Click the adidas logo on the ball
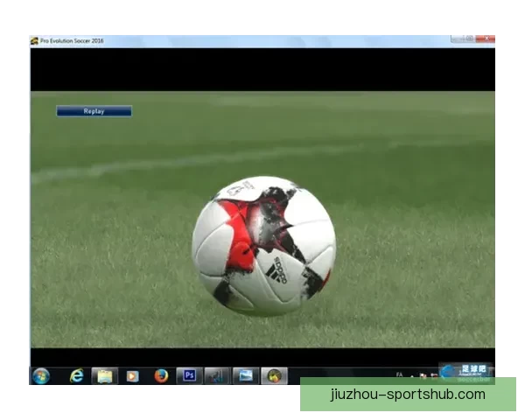 (277, 269)
